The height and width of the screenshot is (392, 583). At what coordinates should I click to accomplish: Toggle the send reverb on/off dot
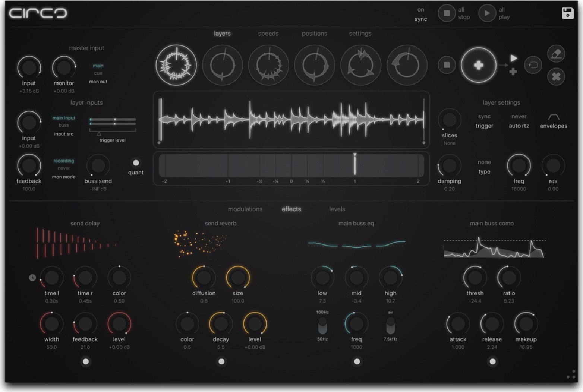[221, 361]
